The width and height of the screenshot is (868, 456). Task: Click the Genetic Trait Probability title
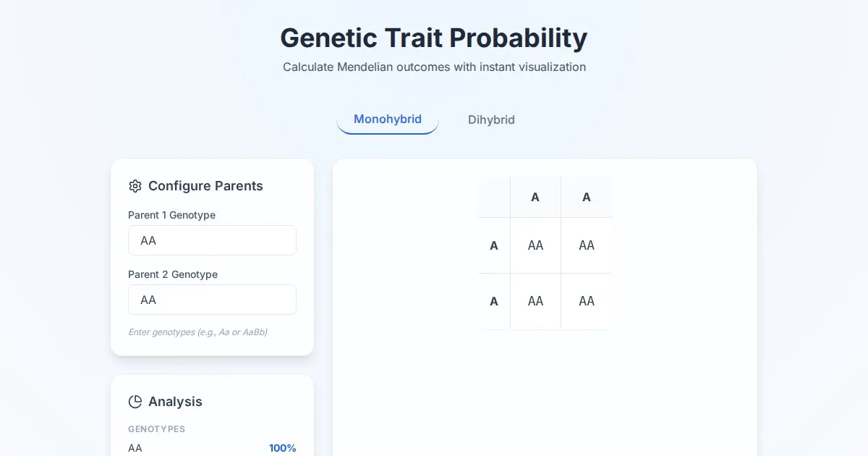pos(433,38)
